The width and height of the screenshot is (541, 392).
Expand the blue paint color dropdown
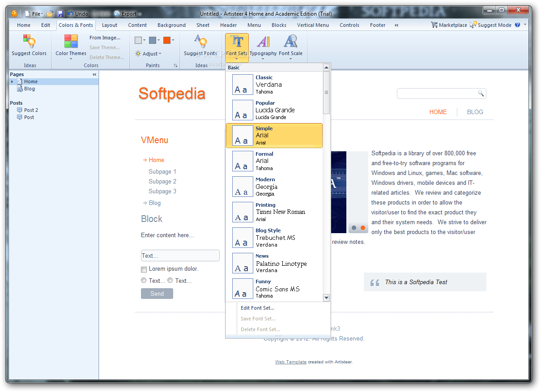(x=158, y=40)
